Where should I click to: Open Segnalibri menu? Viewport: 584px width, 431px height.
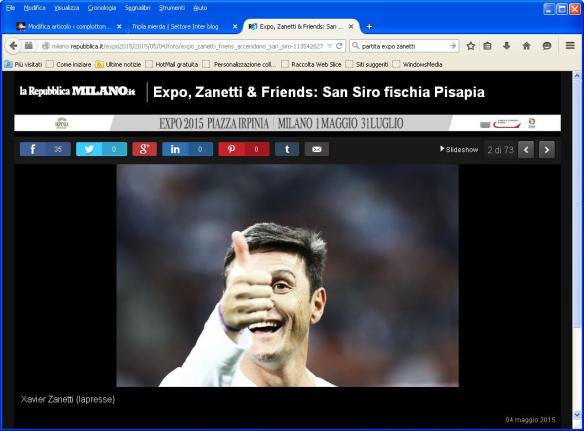tap(137, 8)
